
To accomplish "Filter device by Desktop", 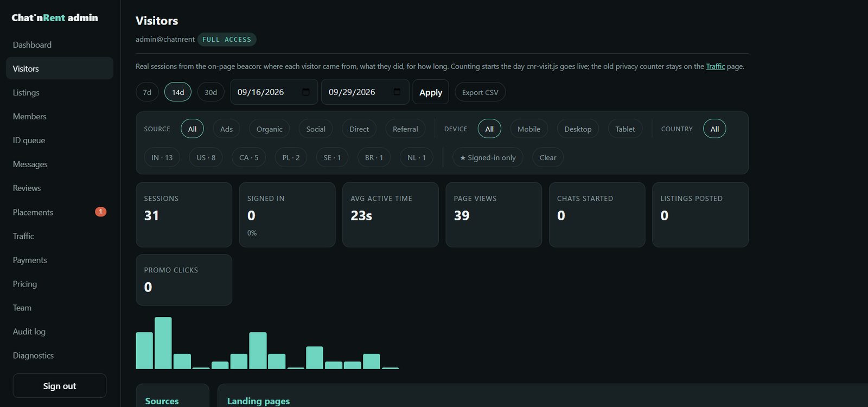I will click(x=578, y=129).
